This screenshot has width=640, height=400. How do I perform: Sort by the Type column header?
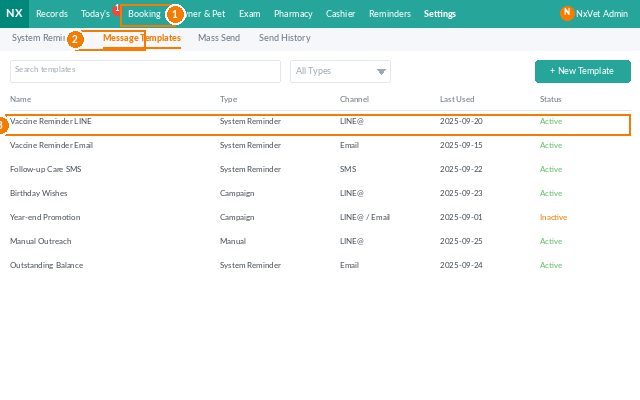pyautogui.click(x=229, y=99)
